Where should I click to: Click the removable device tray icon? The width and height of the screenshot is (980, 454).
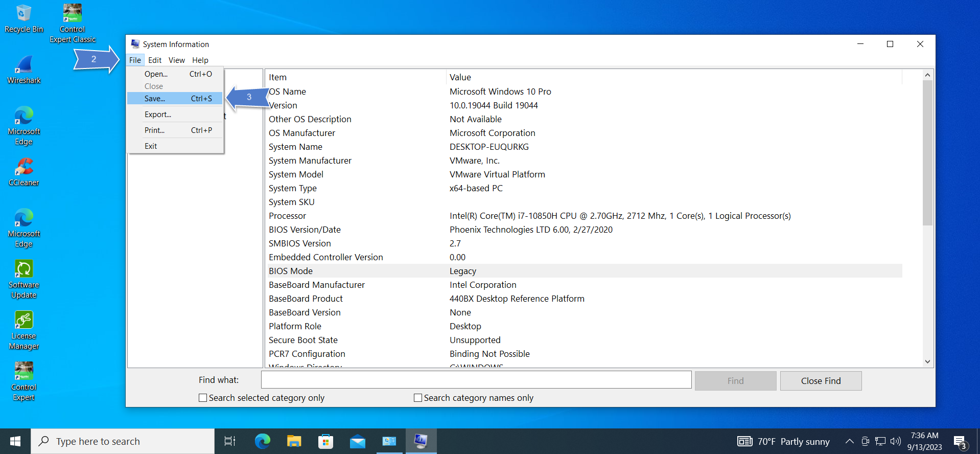[865, 441]
